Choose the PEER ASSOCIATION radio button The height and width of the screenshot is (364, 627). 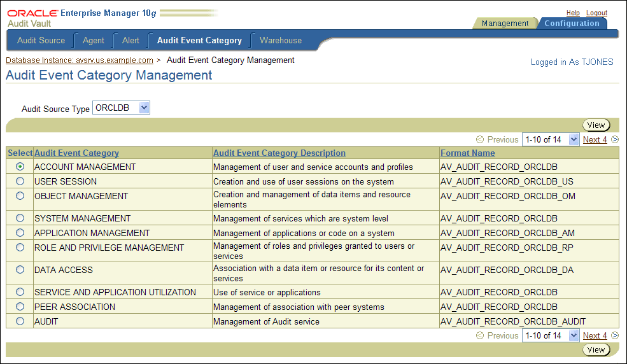[20, 307]
